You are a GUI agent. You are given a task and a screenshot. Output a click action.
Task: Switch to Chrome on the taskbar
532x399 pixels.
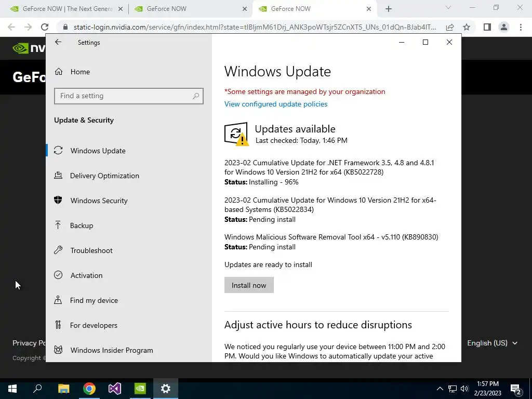click(89, 389)
